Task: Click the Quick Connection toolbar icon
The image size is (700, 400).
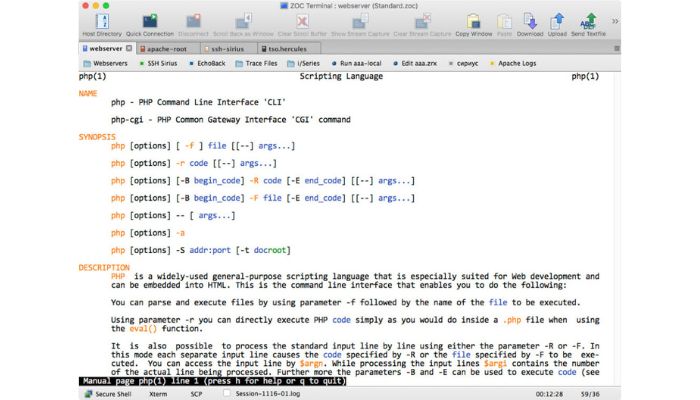Action: tap(150, 25)
